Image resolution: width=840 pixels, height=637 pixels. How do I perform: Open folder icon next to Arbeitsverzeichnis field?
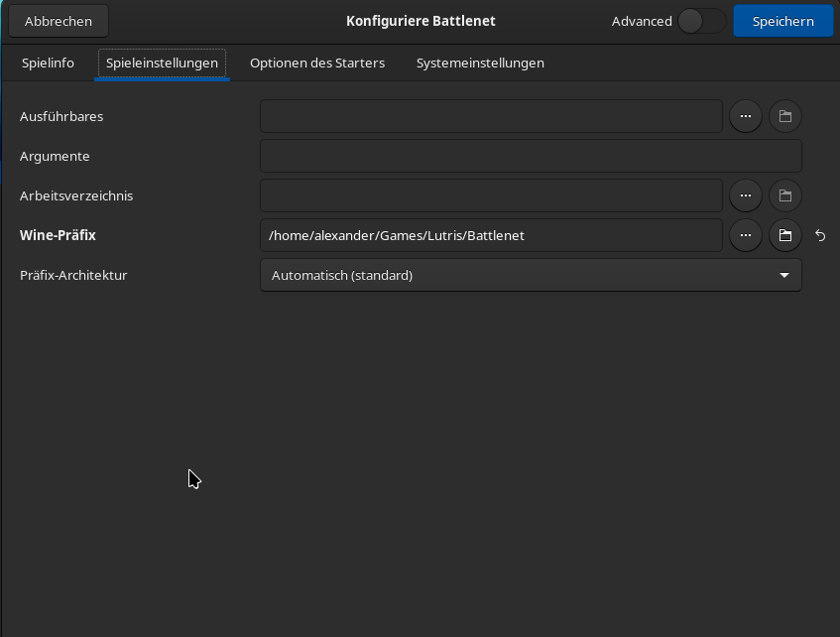[x=784, y=195]
